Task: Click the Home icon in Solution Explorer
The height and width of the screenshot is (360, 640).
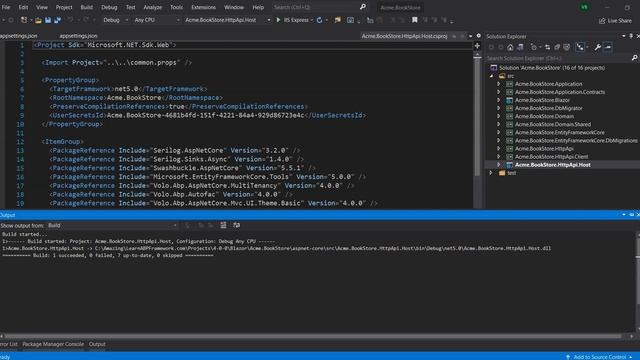Action: pos(510,47)
